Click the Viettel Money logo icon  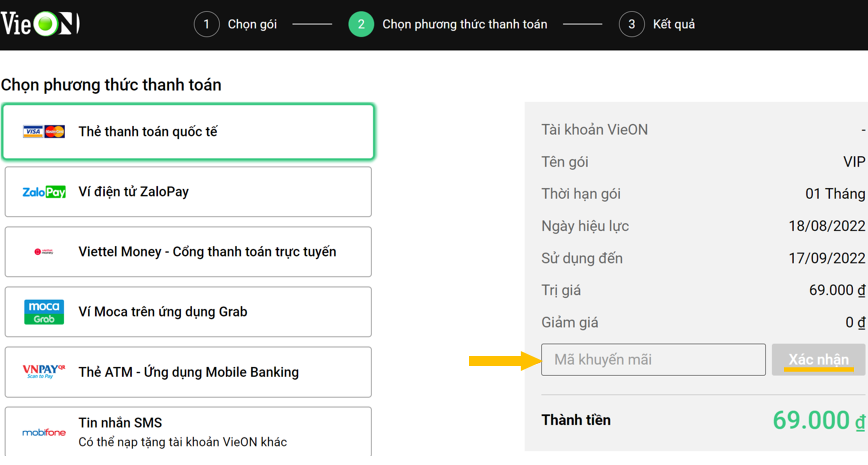click(x=44, y=252)
